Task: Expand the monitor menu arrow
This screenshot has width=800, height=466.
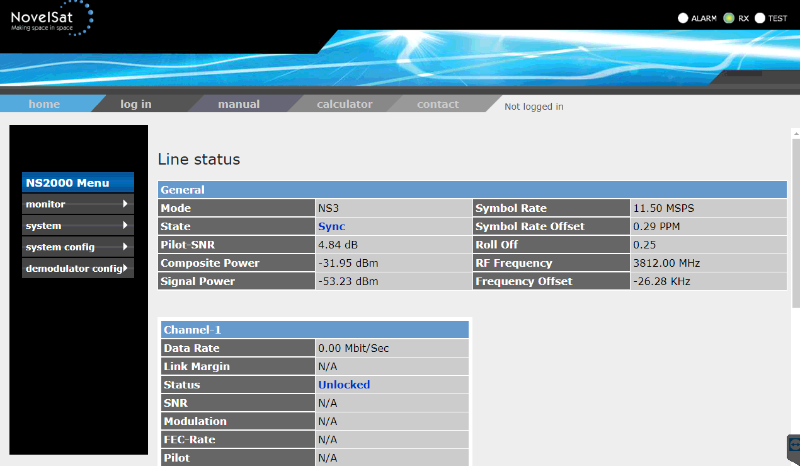Action: (125, 204)
